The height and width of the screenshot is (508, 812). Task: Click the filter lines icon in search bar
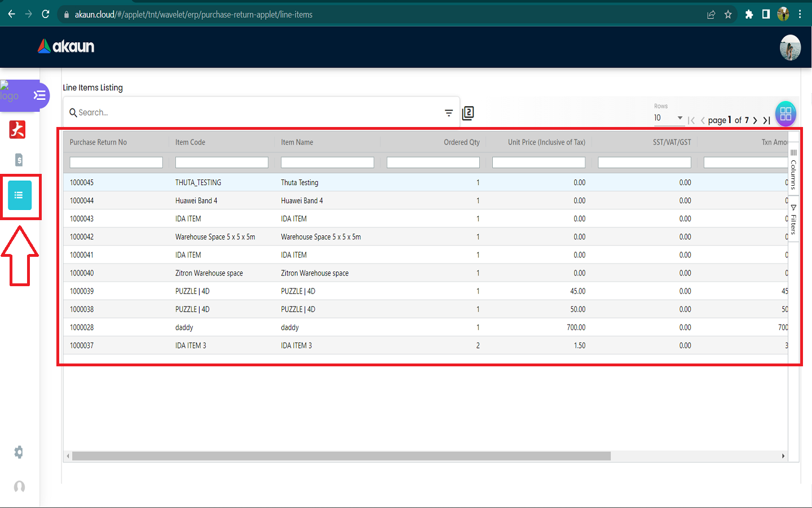click(x=449, y=113)
